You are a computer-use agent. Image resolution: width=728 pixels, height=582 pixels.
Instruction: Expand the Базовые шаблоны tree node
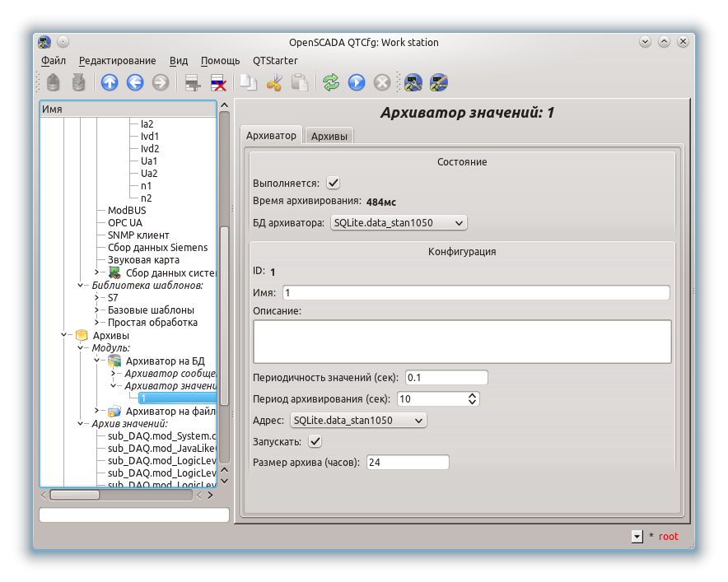pyautogui.click(x=98, y=310)
